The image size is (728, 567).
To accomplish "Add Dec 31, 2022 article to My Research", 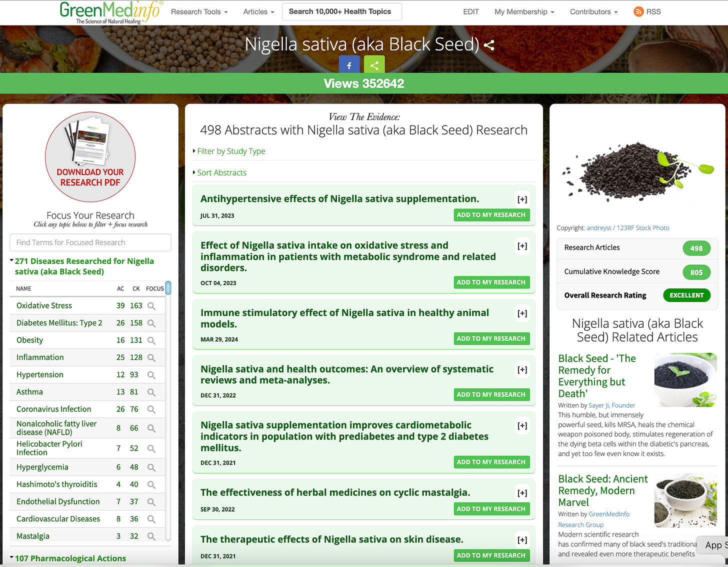I will tap(491, 395).
